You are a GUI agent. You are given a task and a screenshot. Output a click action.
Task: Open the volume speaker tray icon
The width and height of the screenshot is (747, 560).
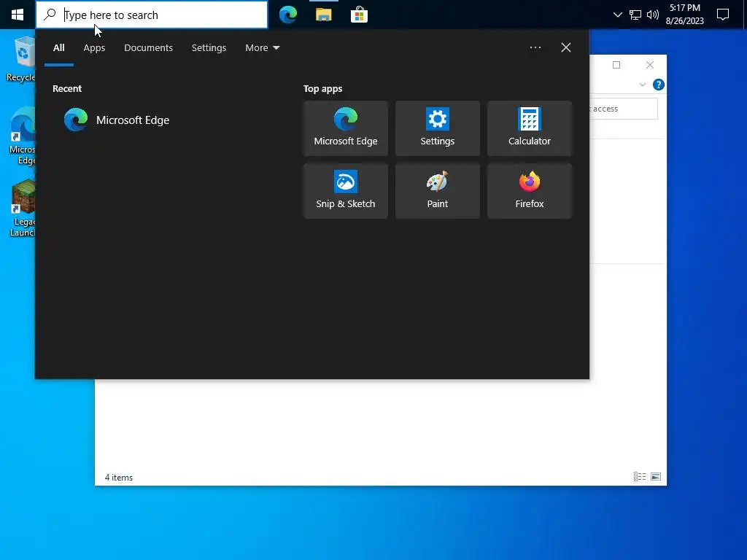point(653,15)
